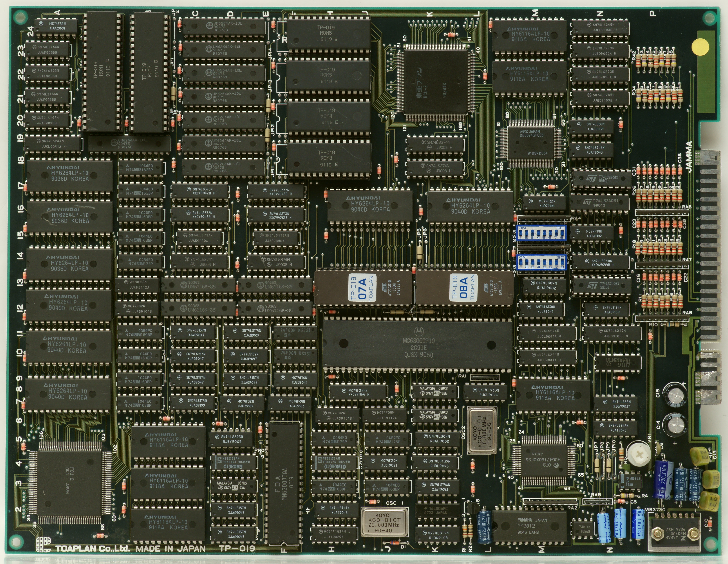Click the FCU-2 square chip
728x564 pixels.
(70, 483)
